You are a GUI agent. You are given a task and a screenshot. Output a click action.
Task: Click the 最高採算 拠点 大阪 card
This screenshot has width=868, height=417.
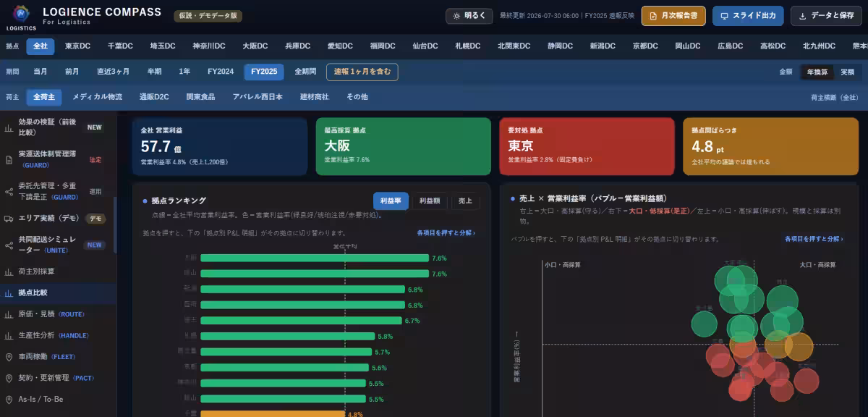[403, 147]
